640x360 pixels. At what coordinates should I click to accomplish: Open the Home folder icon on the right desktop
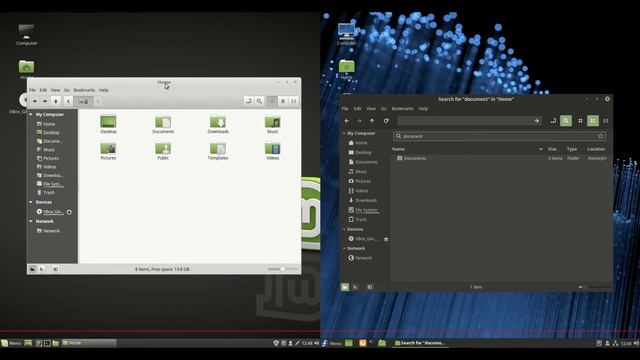point(347,69)
